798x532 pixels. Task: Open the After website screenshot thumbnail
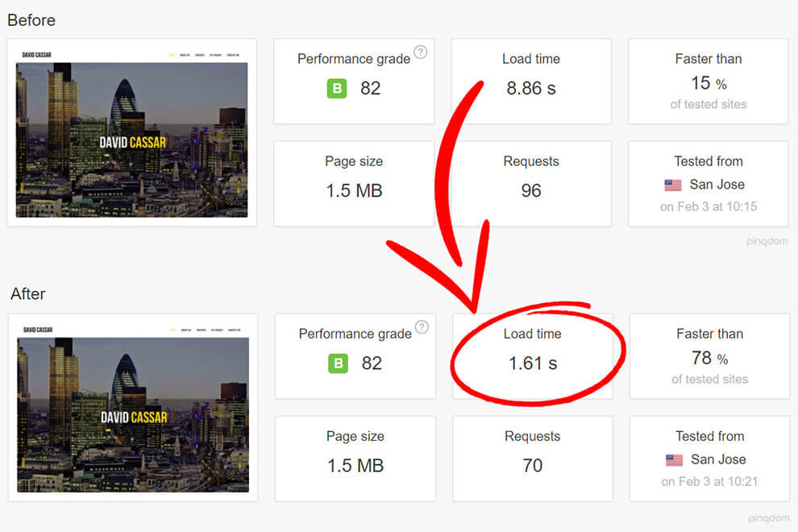pos(133,408)
